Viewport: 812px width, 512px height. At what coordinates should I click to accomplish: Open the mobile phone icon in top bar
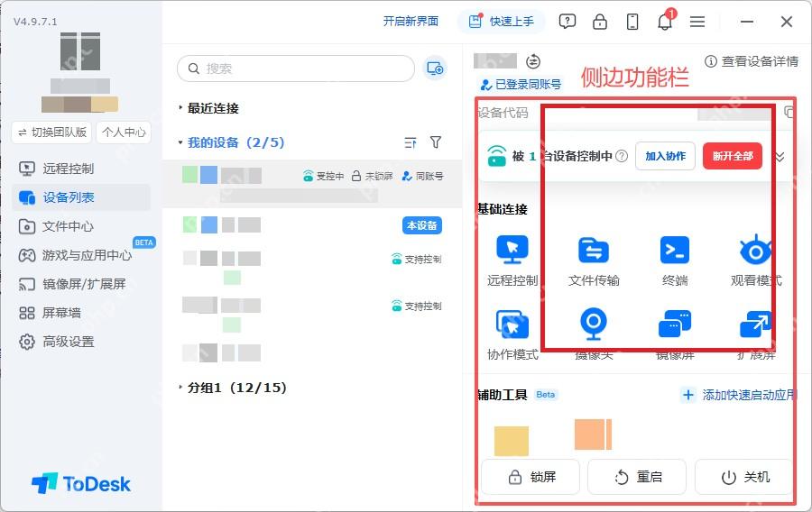coord(632,22)
